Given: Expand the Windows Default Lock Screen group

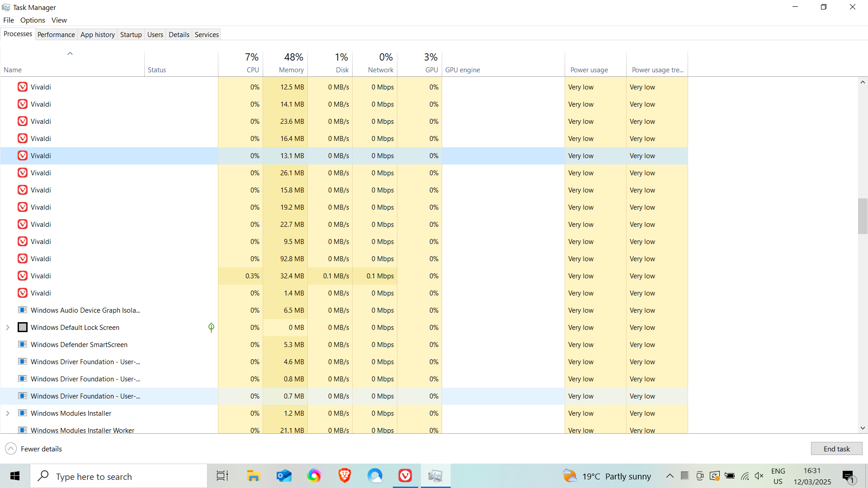Looking at the screenshot, I should 8,327.
